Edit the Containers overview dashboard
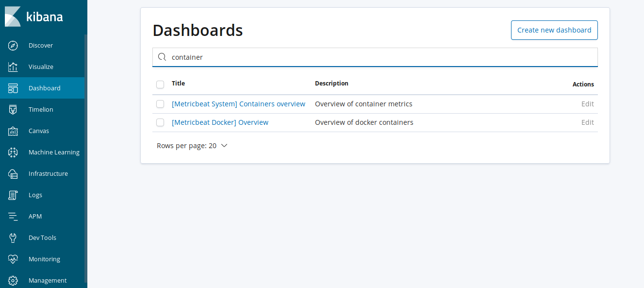Image resolution: width=644 pixels, height=288 pixels. (587, 103)
